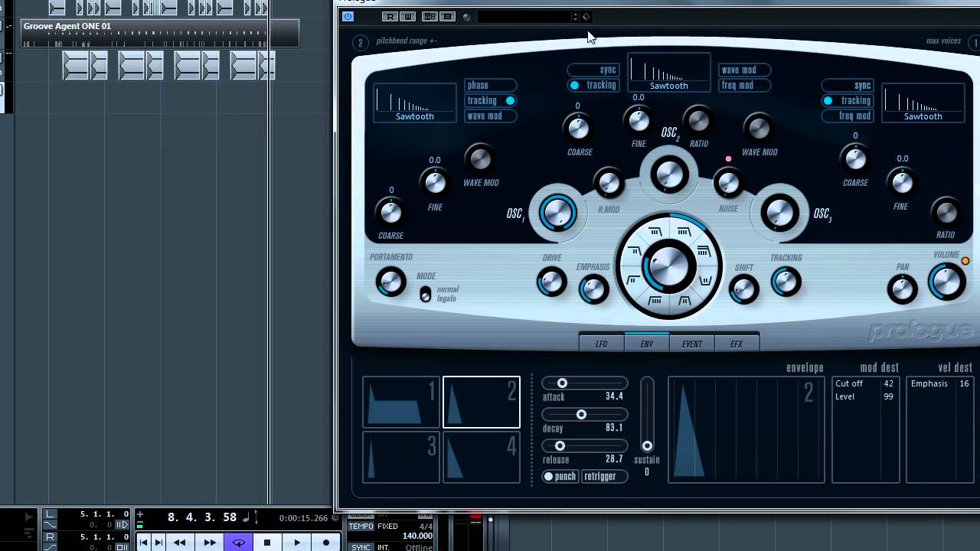Click the transport Play button

[296, 543]
